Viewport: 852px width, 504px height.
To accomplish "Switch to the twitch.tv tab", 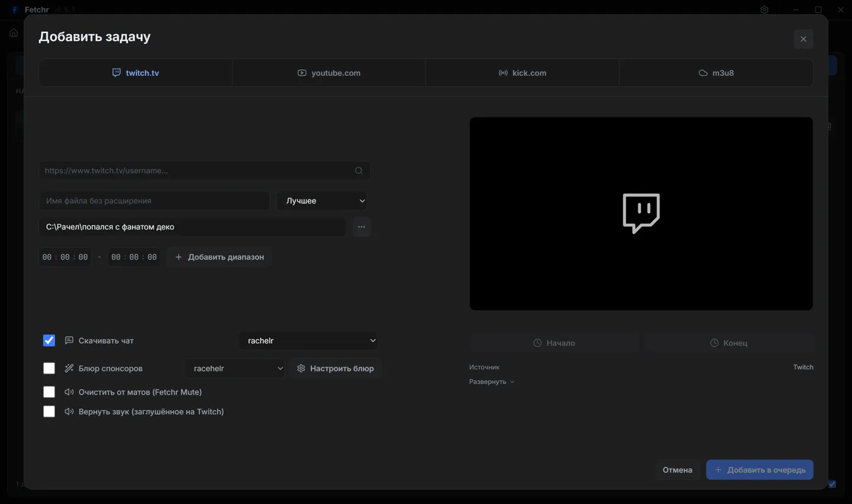I will [x=135, y=73].
